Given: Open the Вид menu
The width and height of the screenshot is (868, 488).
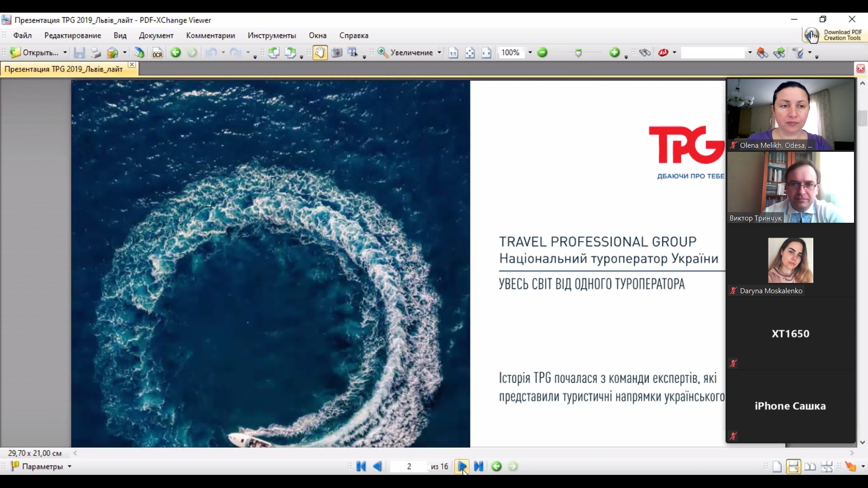Looking at the screenshot, I should 120,35.
